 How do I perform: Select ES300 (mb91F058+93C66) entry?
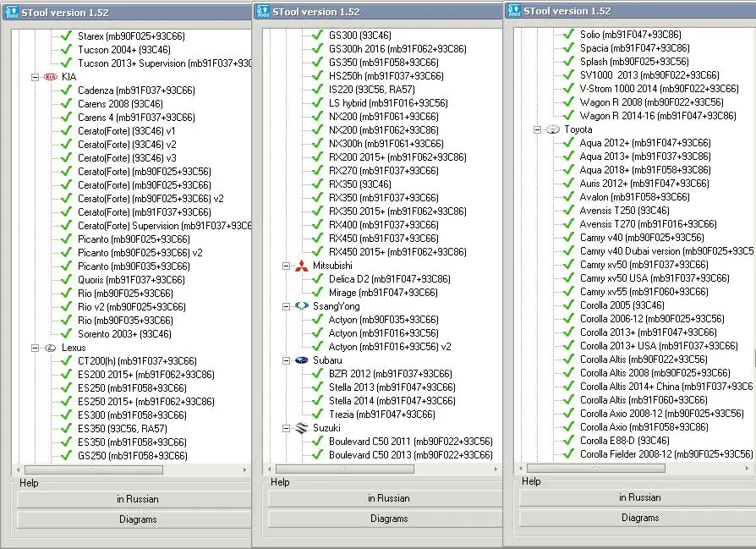(x=132, y=414)
